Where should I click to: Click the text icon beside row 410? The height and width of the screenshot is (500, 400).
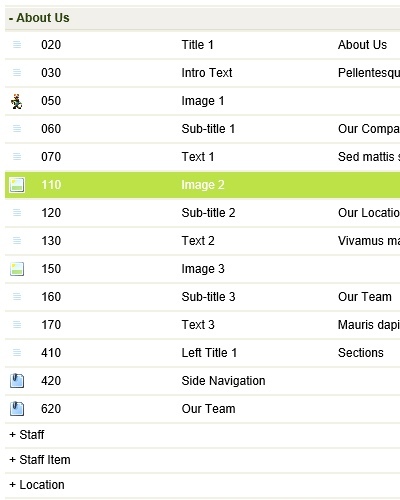click(17, 353)
